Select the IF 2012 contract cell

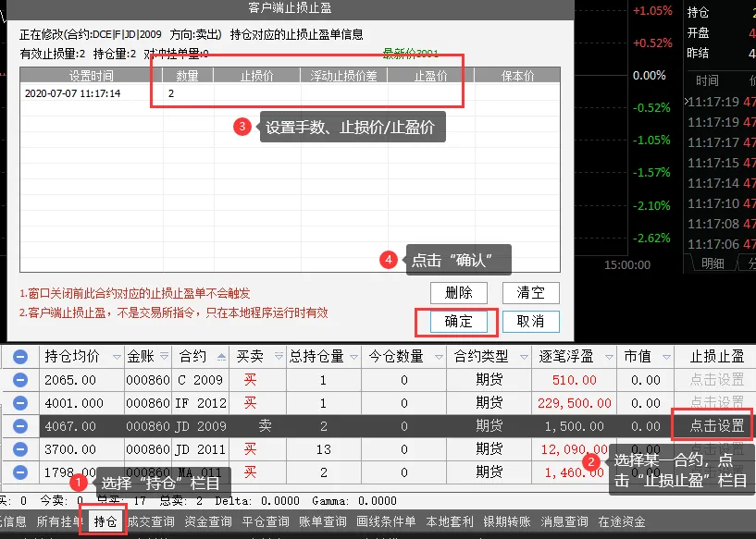200,403
